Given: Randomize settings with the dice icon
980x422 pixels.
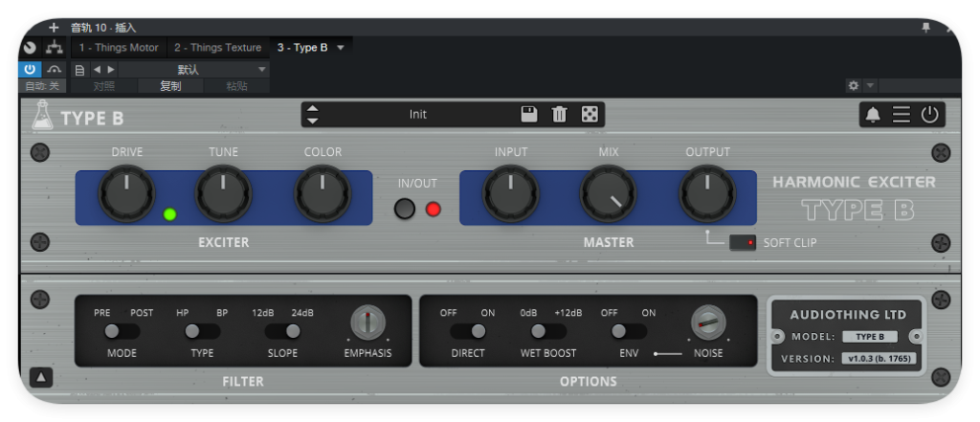Looking at the screenshot, I should point(590,115).
